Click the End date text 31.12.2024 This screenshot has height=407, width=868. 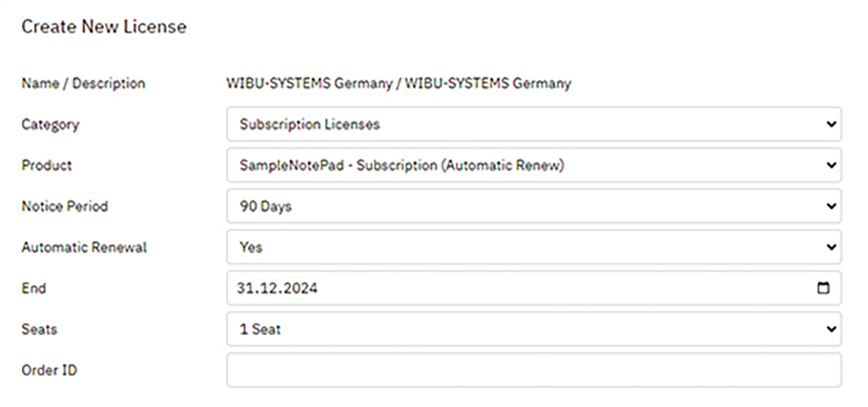tap(277, 288)
